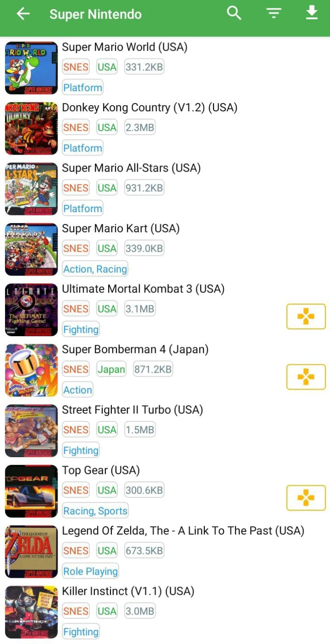
Task: Tap the gamepad icon for Top Gear
Action: pyautogui.click(x=306, y=498)
